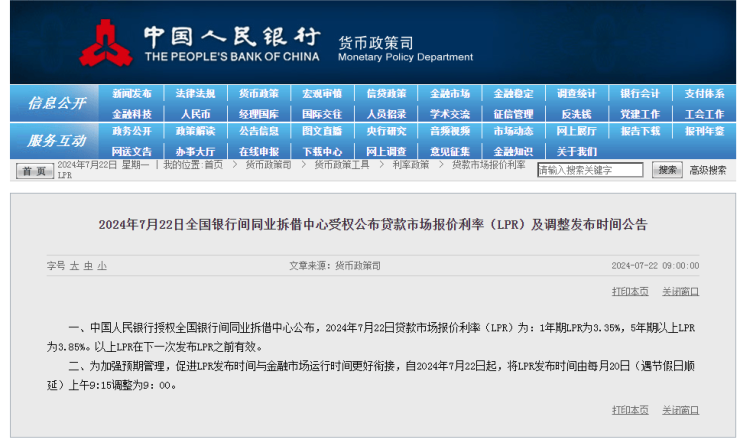Set font size to 小 (small)
This screenshot has width=740, height=443.
pos(101,266)
